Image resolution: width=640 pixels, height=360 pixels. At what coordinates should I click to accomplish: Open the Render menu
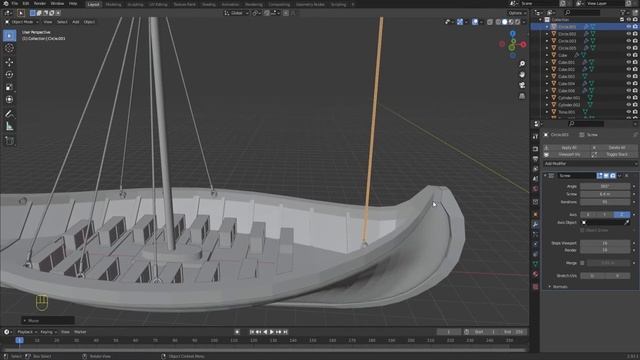click(40, 4)
